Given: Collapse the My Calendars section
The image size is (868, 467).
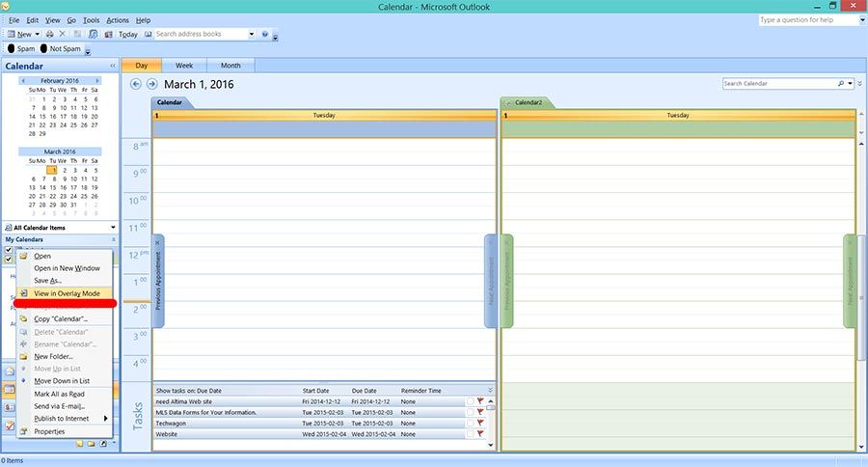Looking at the screenshot, I should coord(114,240).
